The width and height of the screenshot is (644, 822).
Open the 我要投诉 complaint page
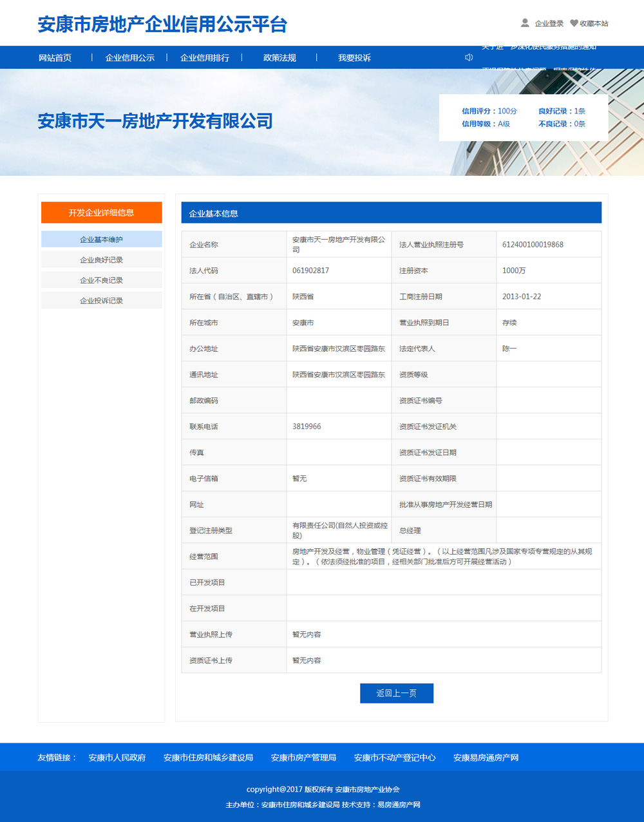[x=354, y=58]
